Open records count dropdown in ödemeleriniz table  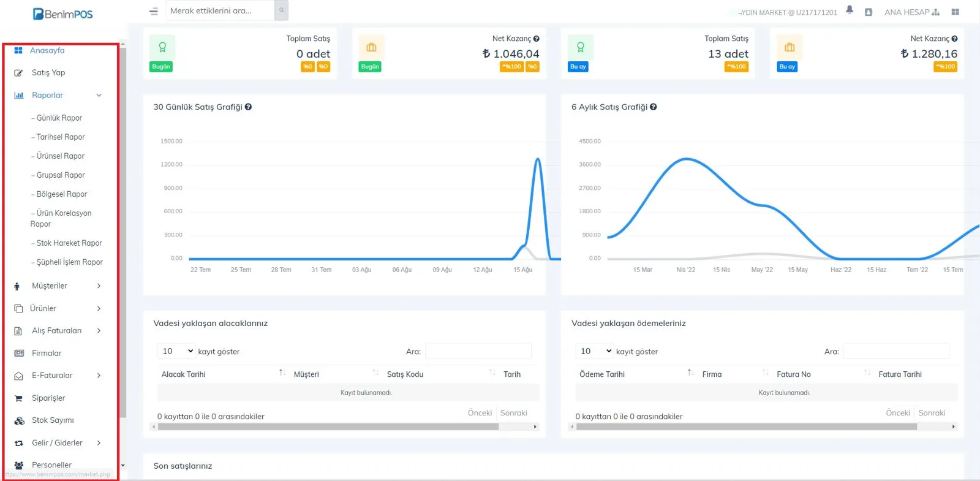click(595, 351)
